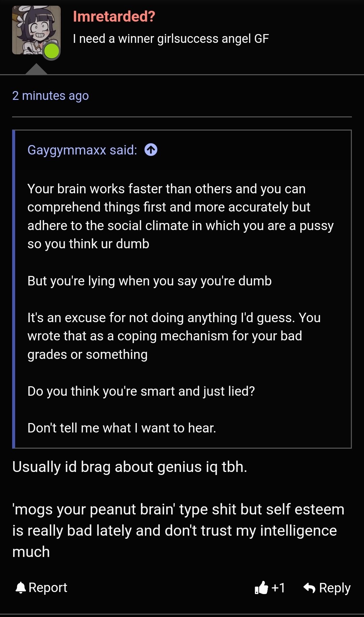Open the +1 reaction count
This screenshot has width=364, height=617.
tap(278, 588)
